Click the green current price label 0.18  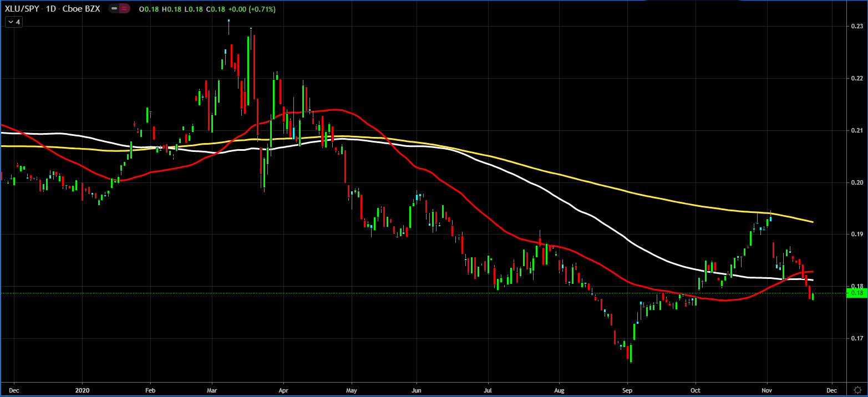pos(857,293)
